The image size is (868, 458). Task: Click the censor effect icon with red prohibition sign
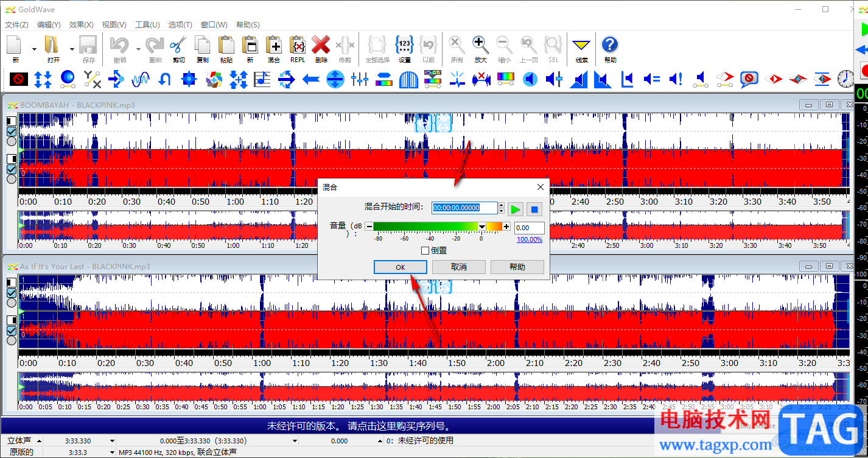point(19,79)
